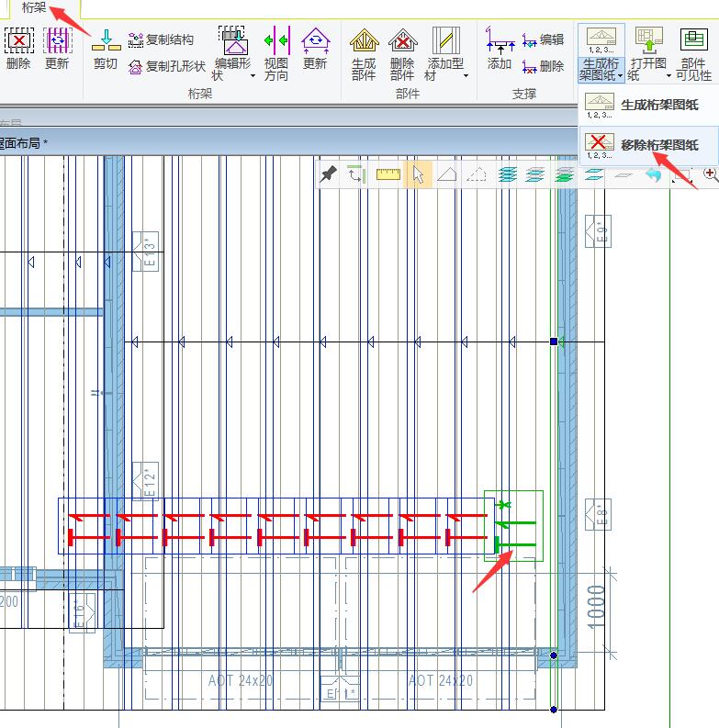Click the pushpin icon on floating toolbar
The width and height of the screenshot is (719, 728).
(329, 175)
